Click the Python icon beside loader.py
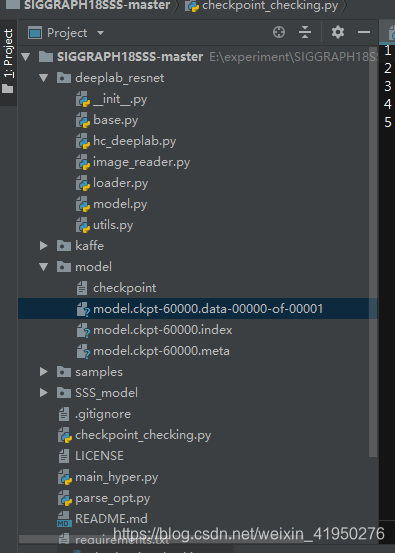 click(83, 183)
